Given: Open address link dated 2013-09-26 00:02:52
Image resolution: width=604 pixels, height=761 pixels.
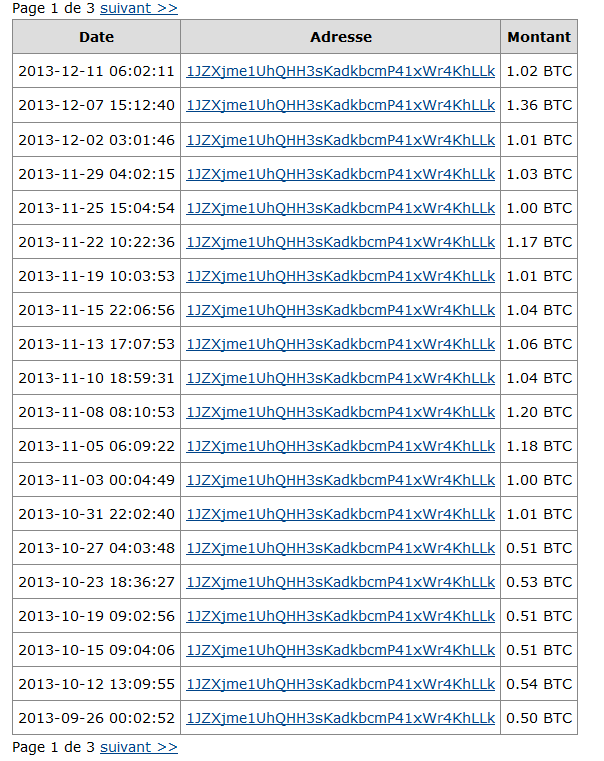Looking at the screenshot, I should (x=341, y=717).
